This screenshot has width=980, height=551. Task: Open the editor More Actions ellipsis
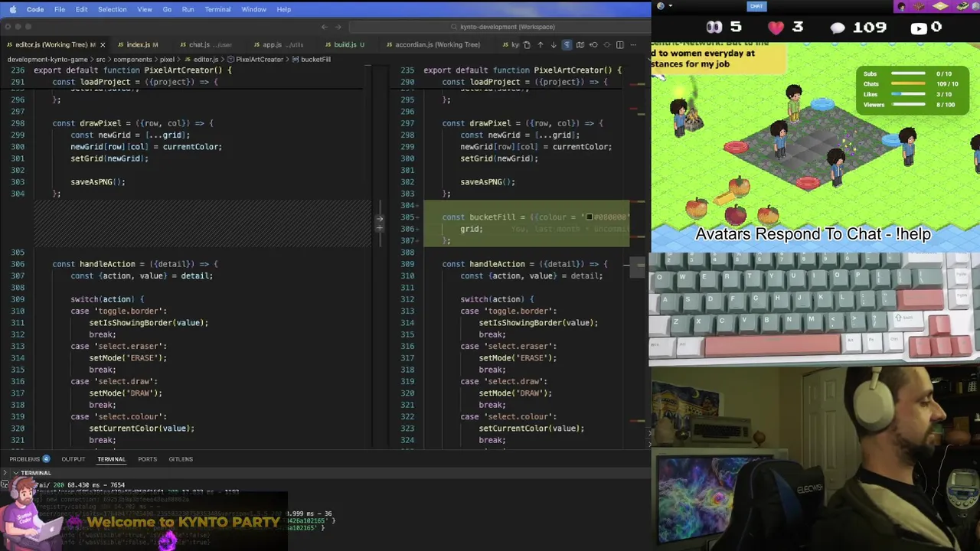point(633,44)
